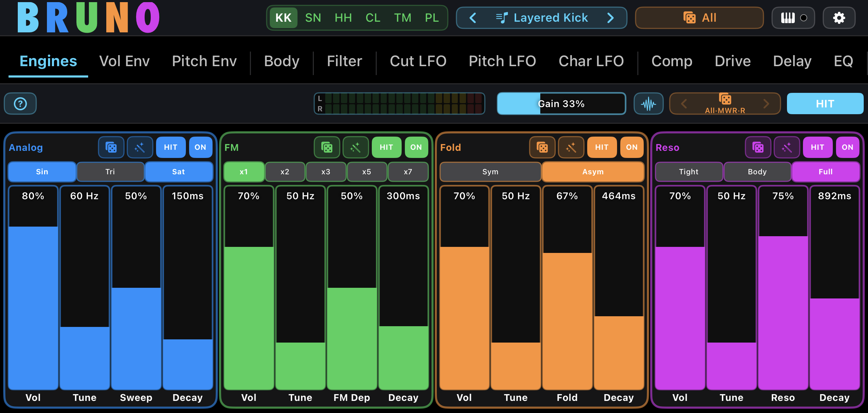Go to previous preset arrow
Image resolution: width=868 pixels, height=413 pixels.
473,18
